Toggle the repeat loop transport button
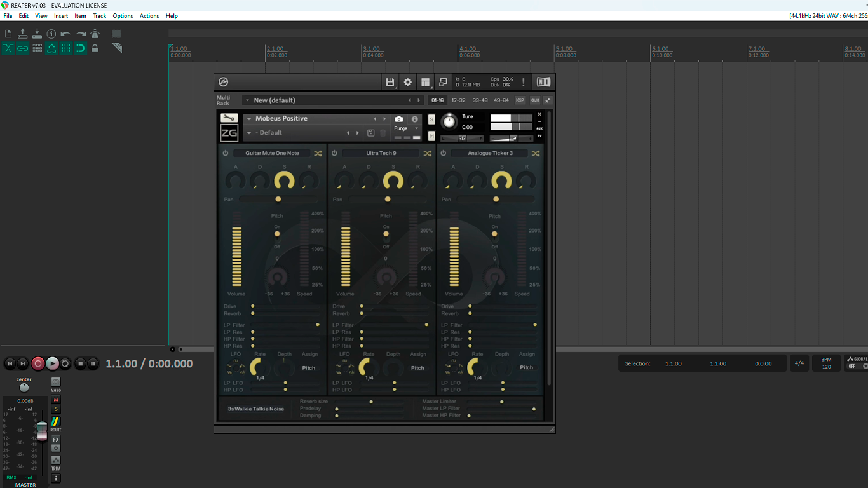868x488 pixels. click(65, 363)
